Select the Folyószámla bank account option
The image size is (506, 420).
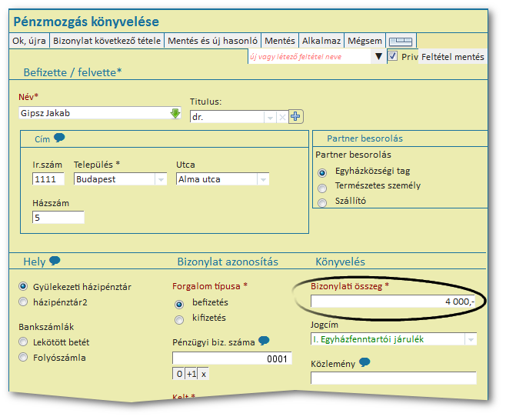pos(23,358)
